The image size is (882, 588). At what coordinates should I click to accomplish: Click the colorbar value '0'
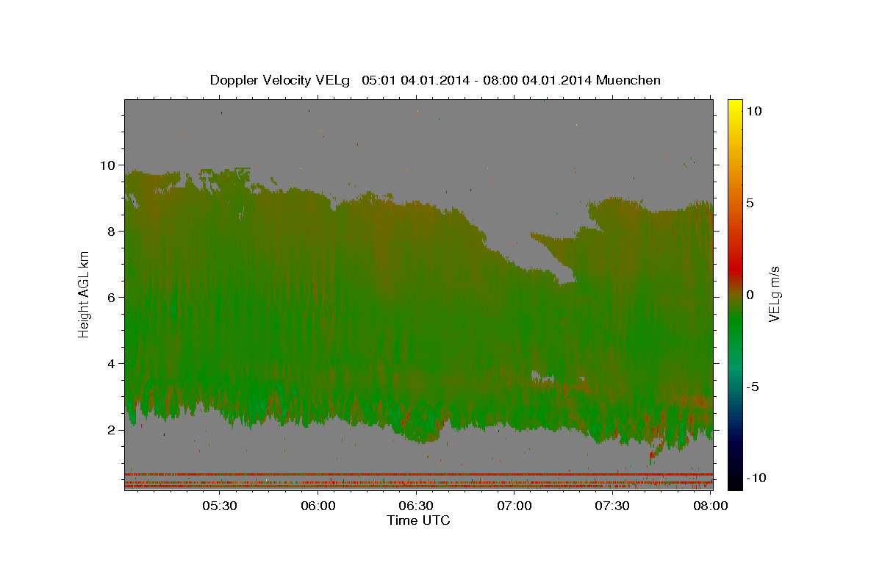pyautogui.click(x=750, y=295)
